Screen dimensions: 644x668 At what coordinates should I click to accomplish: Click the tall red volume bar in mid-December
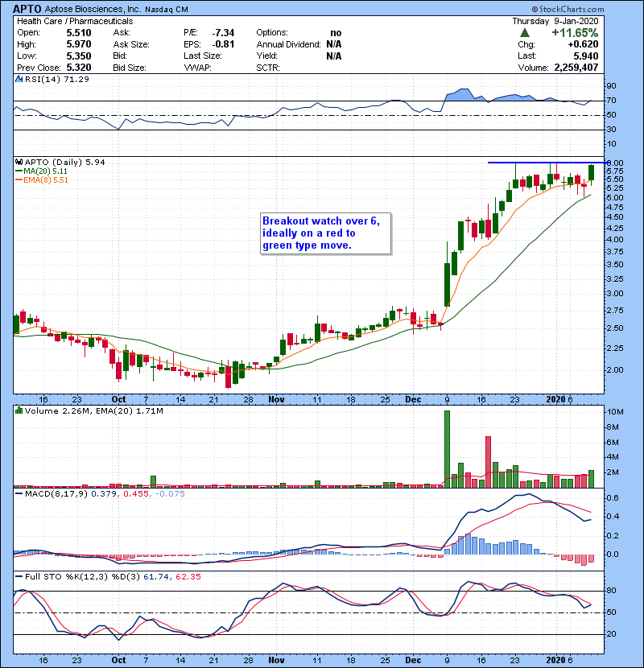coord(488,462)
